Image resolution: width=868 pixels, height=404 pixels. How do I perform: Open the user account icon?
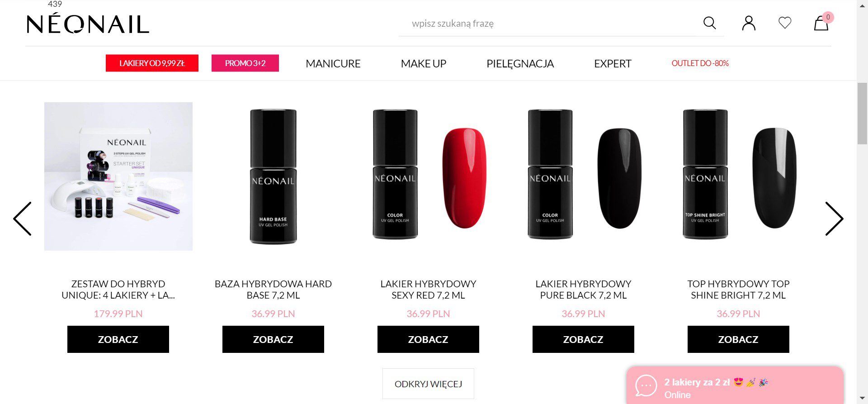click(x=749, y=23)
